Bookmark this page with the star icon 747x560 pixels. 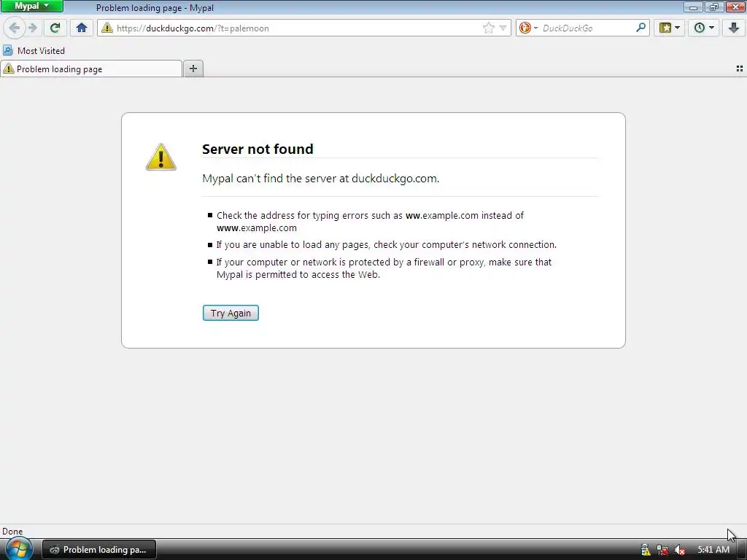pyautogui.click(x=488, y=28)
